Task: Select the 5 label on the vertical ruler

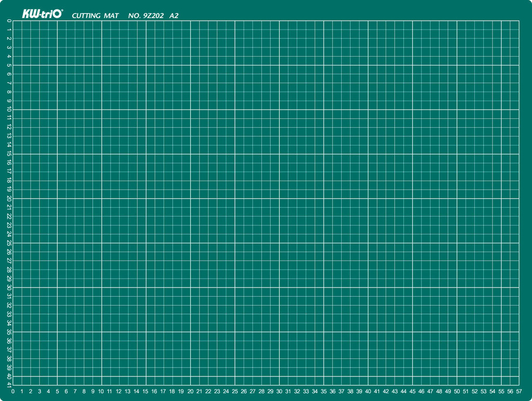Action: [x=9, y=65]
